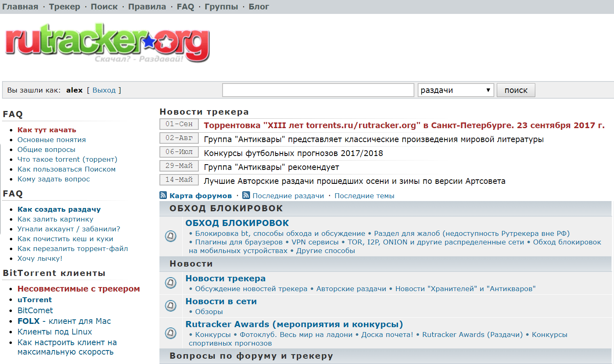Open Главная in the top menu
The image size is (614, 364).
click(x=20, y=7)
